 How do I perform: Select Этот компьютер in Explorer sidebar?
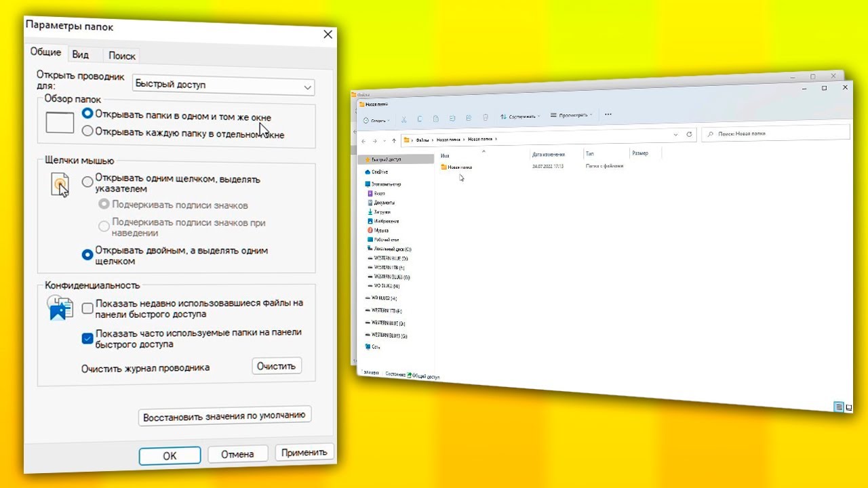383,184
